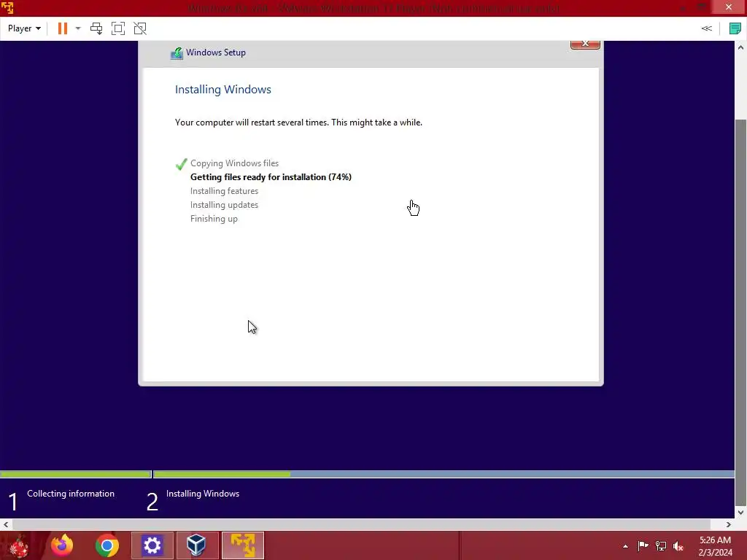Viewport: 747px width, 560px height.
Task: Expand the power options dropdown arrow
Action: (x=78, y=28)
